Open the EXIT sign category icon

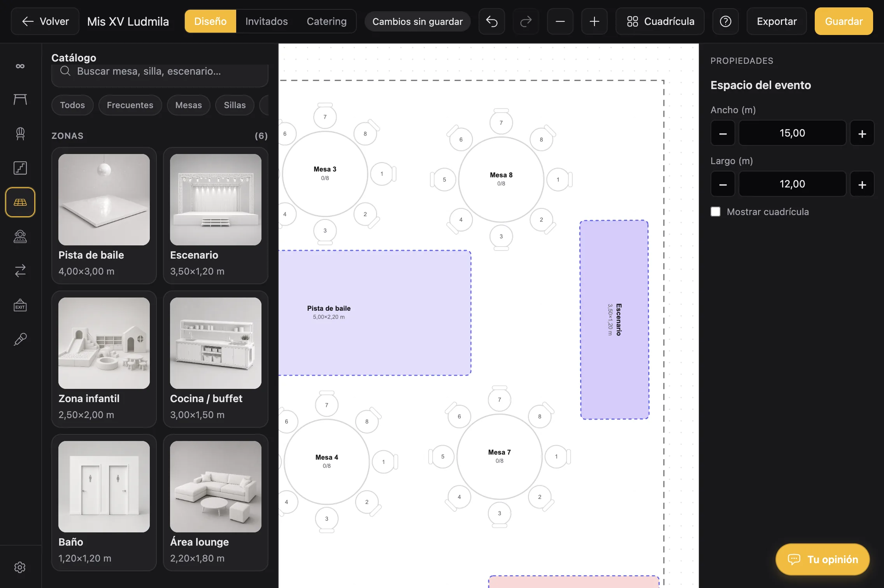pos(20,305)
